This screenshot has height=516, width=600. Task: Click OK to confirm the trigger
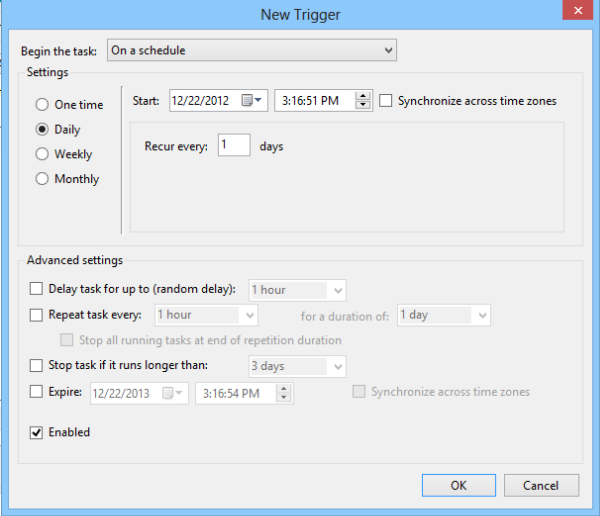(x=459, y=485)
